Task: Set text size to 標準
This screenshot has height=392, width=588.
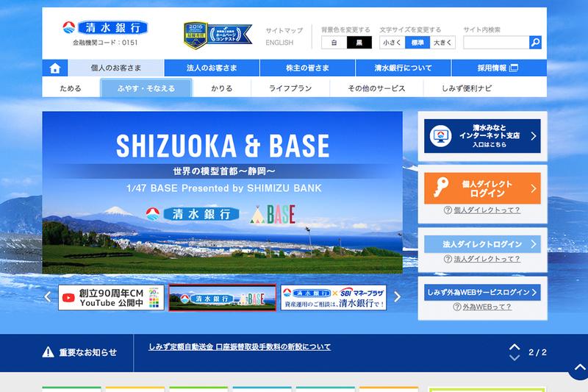Action: pos(417,43)
